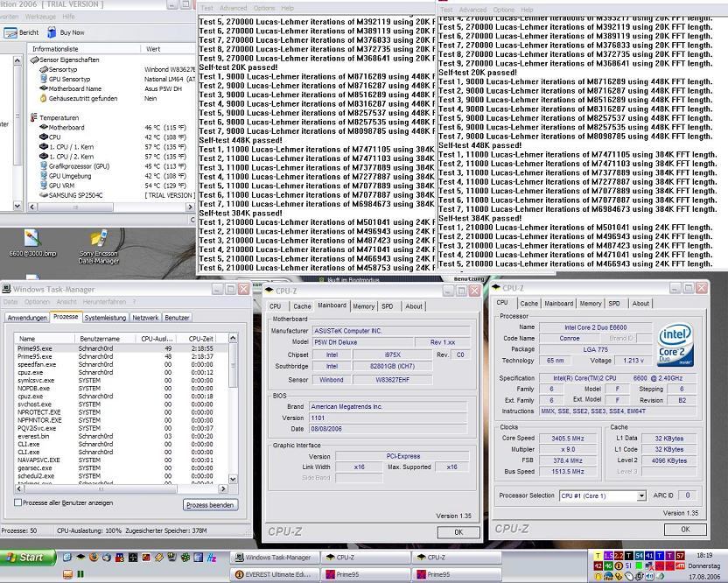Switch to EVEREST Ultimate Edition taskbar button

click(x=274, y=574)
